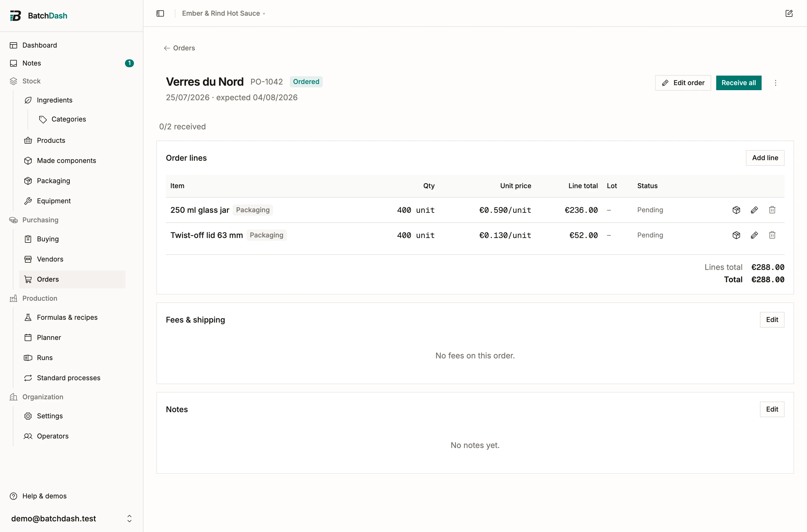Expand the demo@batchdash.test account switcher
This screenshot has height=532, width=807.
click(x=72, y=519)
